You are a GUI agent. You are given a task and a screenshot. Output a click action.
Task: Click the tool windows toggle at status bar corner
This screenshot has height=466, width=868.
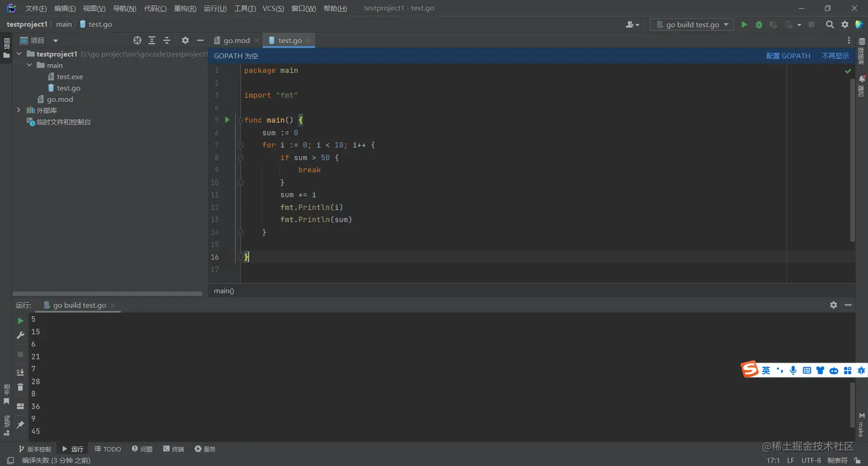click(x=10, y=460)
